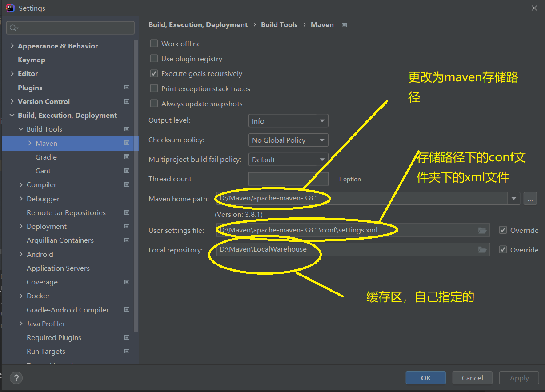Open the Output level Info dropdown

click(288, 121)
